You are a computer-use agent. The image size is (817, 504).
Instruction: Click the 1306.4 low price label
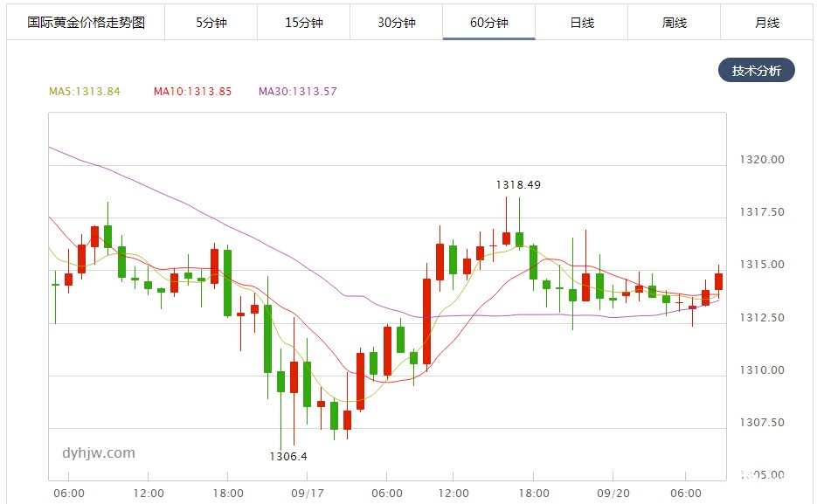pyautogui.click(x=288, y=457)
